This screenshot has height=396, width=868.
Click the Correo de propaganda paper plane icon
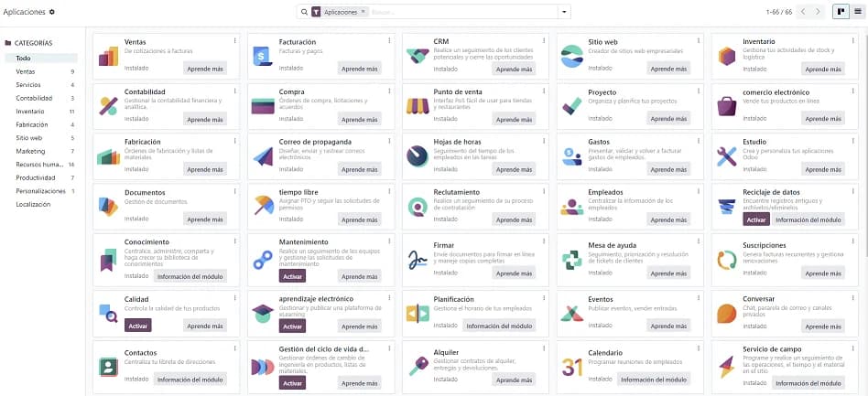coord(263,156)
